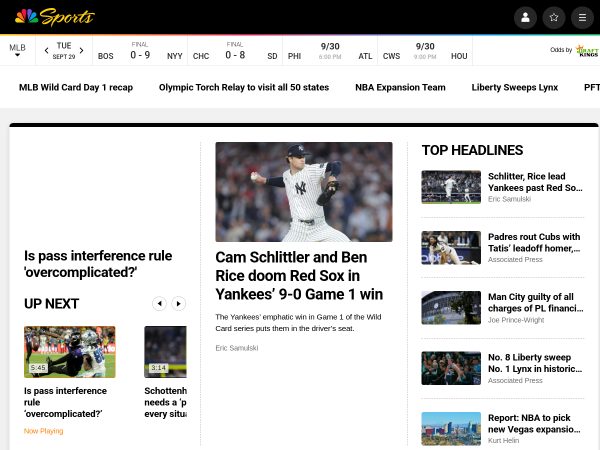Screen dimensions: 600x450
Task: Open the hamburger menu icon
Action: 582,18
